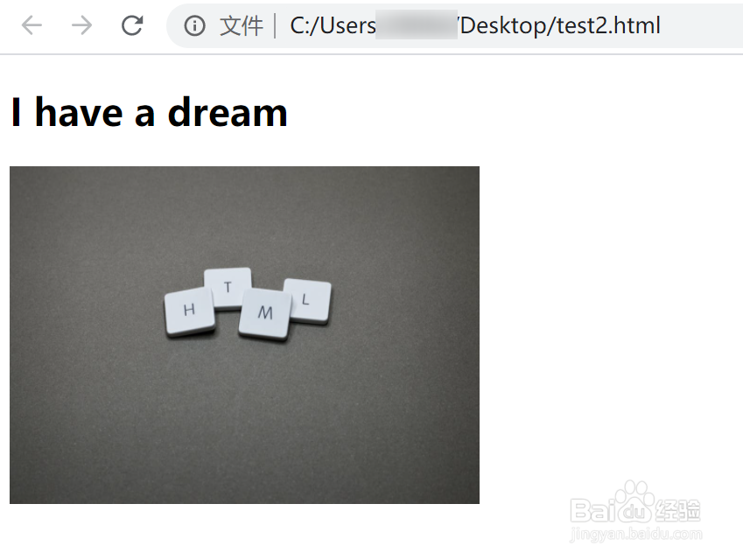The height and width of the screenshot is (560, 743).
Task: Reload the test2.html page
Action: (132, 25)
